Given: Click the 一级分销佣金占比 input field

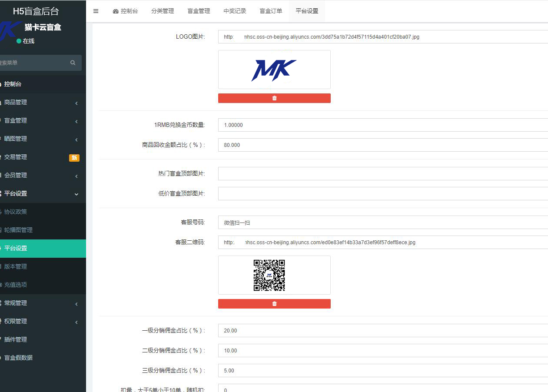Looking at the screenshot, I should click(x=383, y=331).
